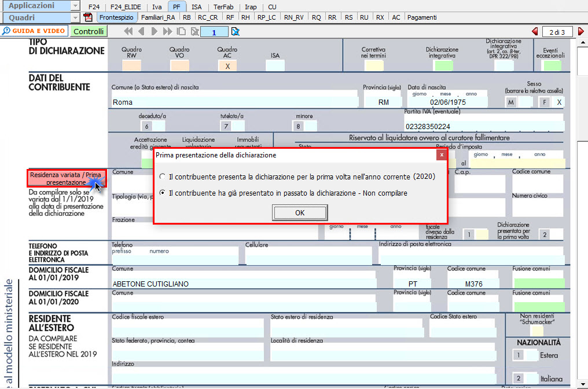Switch to the Iva tab
This screenshot has width=588, height=389.
157,7
